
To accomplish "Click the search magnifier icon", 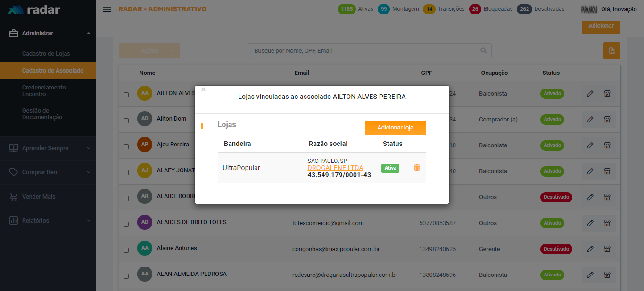I will tap(483, 51).
